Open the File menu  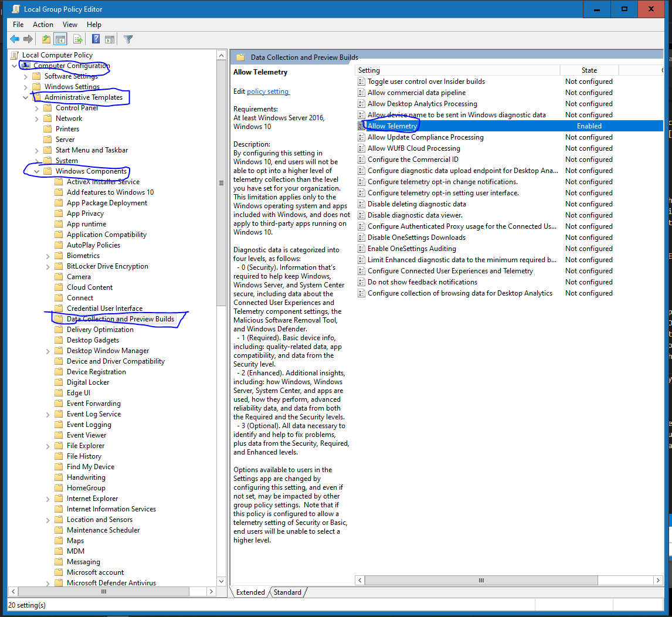coord(18,25)
